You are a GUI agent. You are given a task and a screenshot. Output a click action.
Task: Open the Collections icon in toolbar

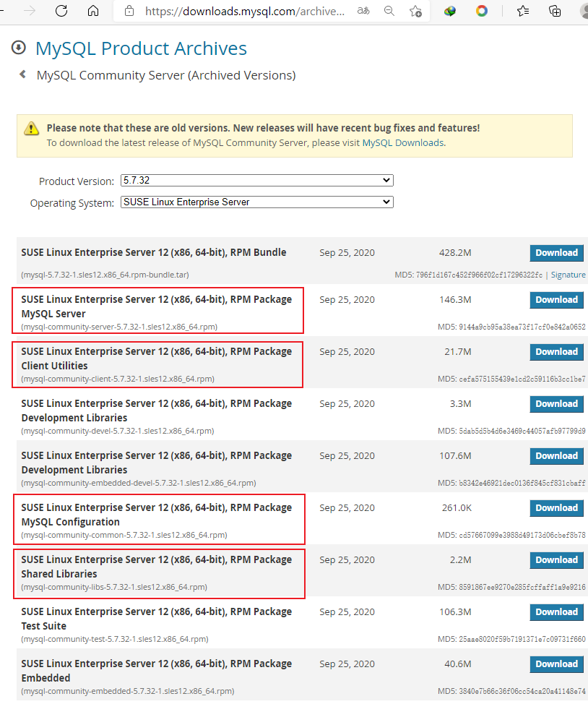(555, 11)
